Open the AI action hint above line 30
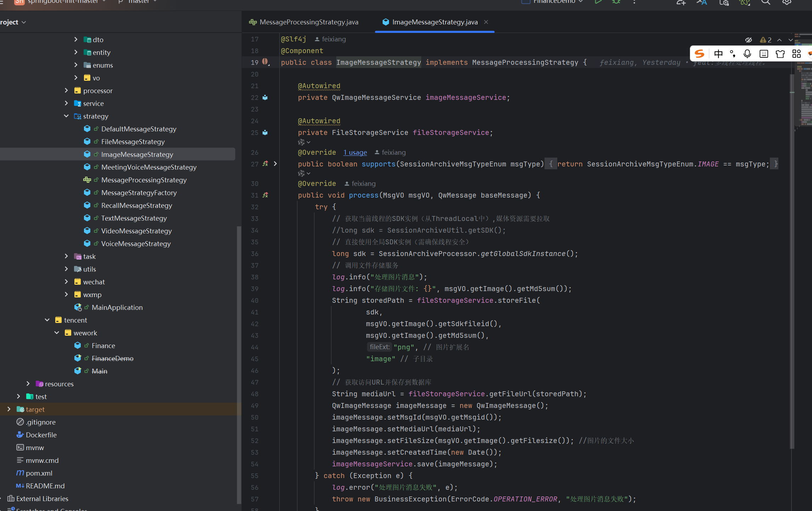This screenshot has height=511, width=812. tap(304, 174)
